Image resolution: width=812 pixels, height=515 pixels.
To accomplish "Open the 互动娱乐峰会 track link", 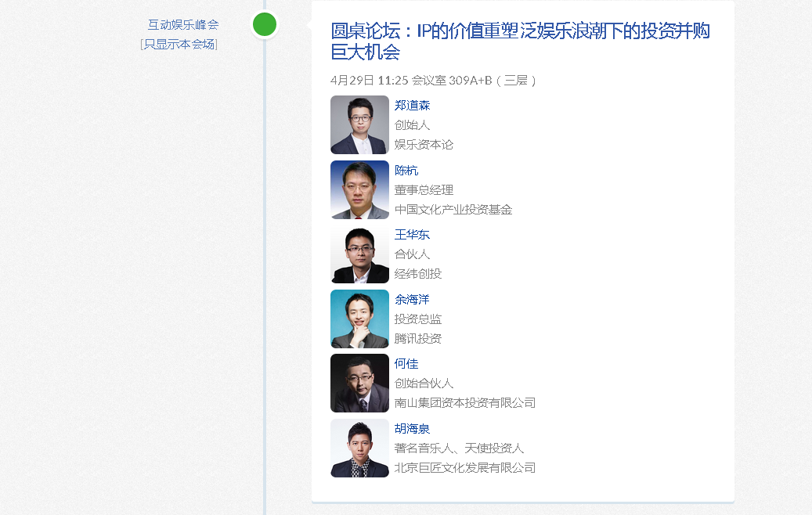I will [183, 25].
